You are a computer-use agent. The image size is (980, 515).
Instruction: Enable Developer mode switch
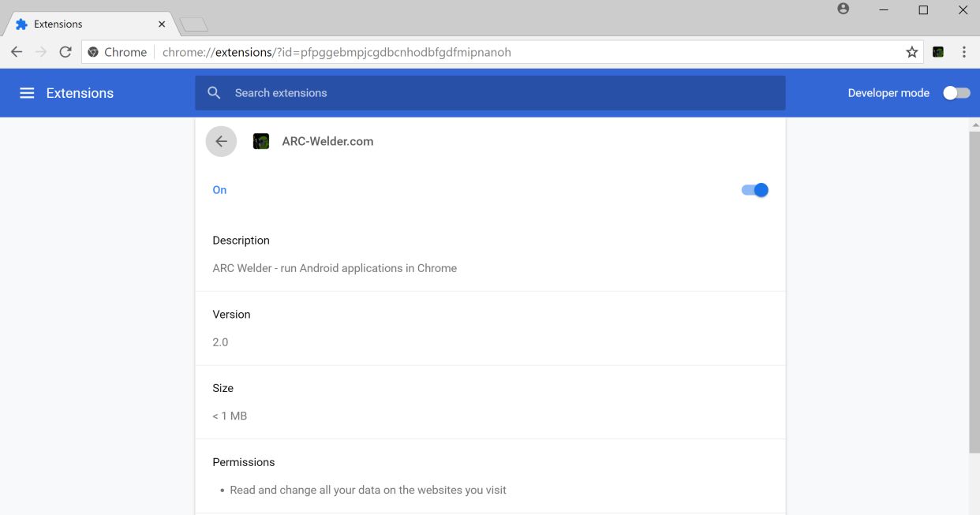tap(956, 93)
